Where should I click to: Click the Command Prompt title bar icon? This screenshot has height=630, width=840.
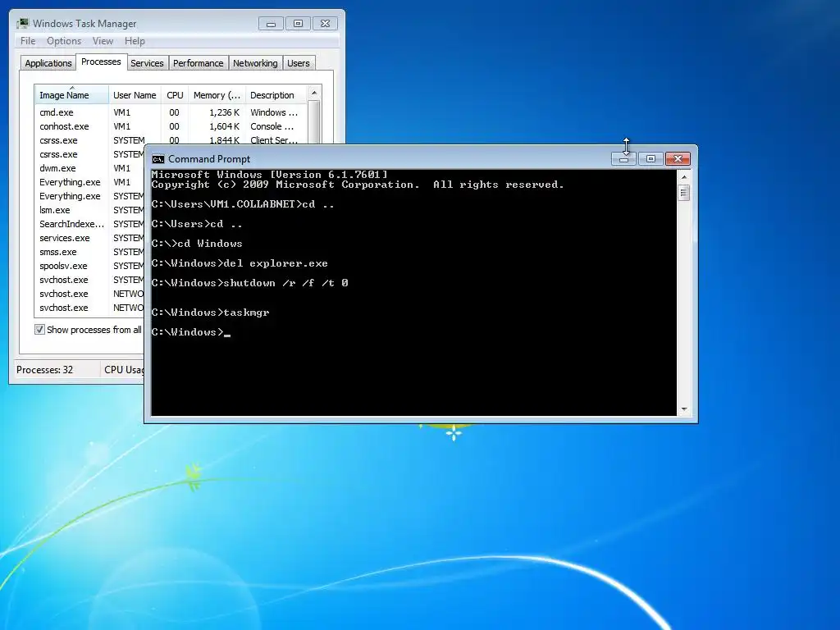click(158, 159)
